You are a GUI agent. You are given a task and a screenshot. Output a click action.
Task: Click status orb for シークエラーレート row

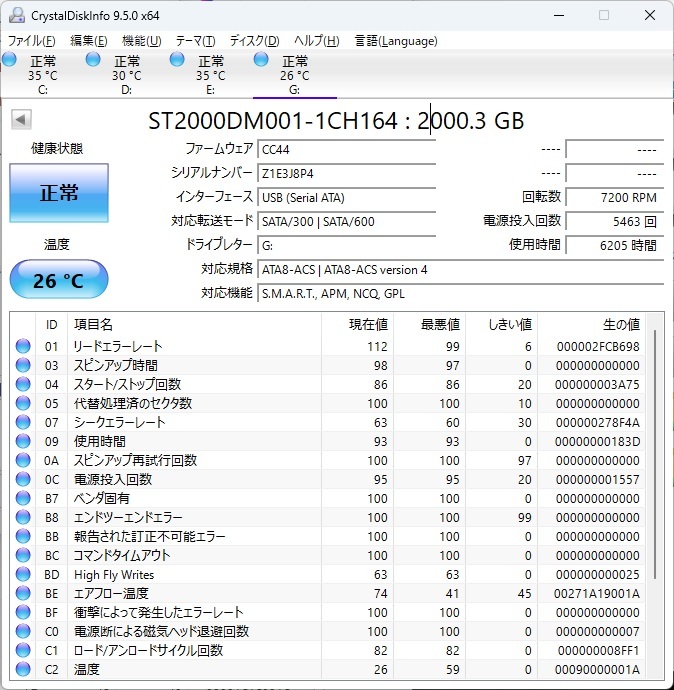23,423
